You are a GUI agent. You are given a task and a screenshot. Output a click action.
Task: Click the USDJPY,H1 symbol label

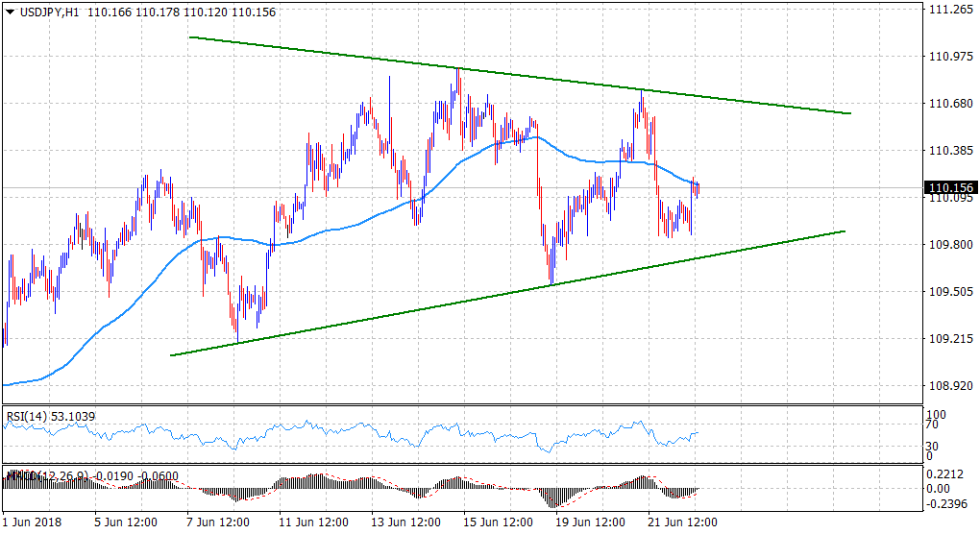point(49,12)
